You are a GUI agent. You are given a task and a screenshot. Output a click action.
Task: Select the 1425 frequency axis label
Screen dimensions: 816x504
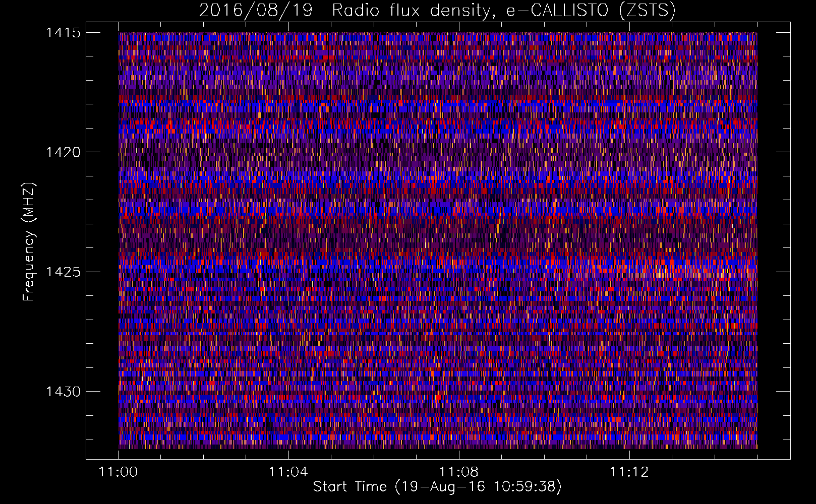[x=63, y=272]
